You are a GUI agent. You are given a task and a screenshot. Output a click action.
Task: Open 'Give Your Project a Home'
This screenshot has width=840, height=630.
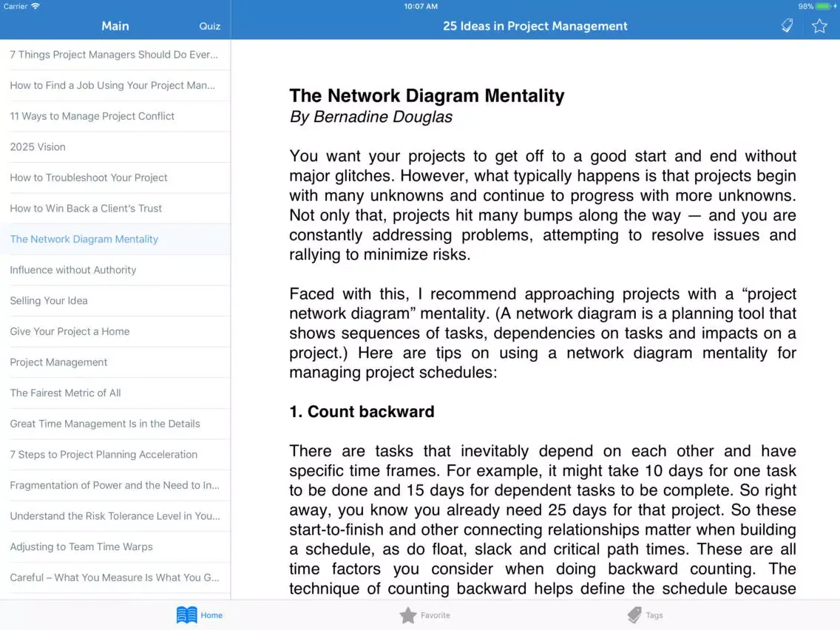point(115,331)
